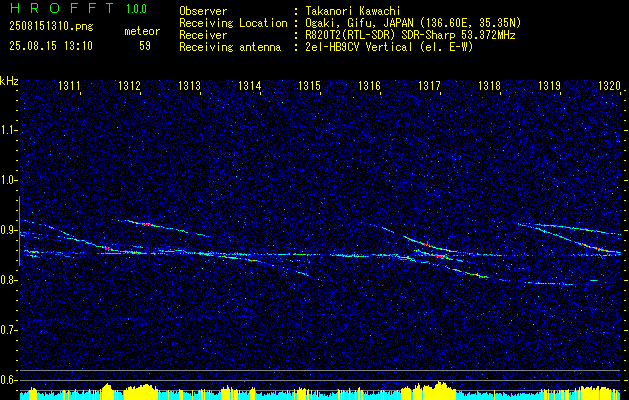Screen dimensions: 629x400
Task: Click the 1312 time marker
Action: pyautogui.click(x=129, y=85)
